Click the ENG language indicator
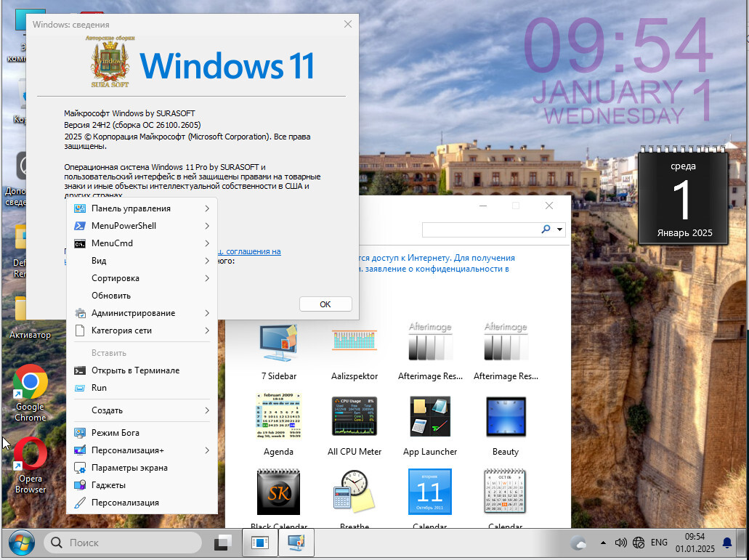749x560 pixels. point(659,543)
